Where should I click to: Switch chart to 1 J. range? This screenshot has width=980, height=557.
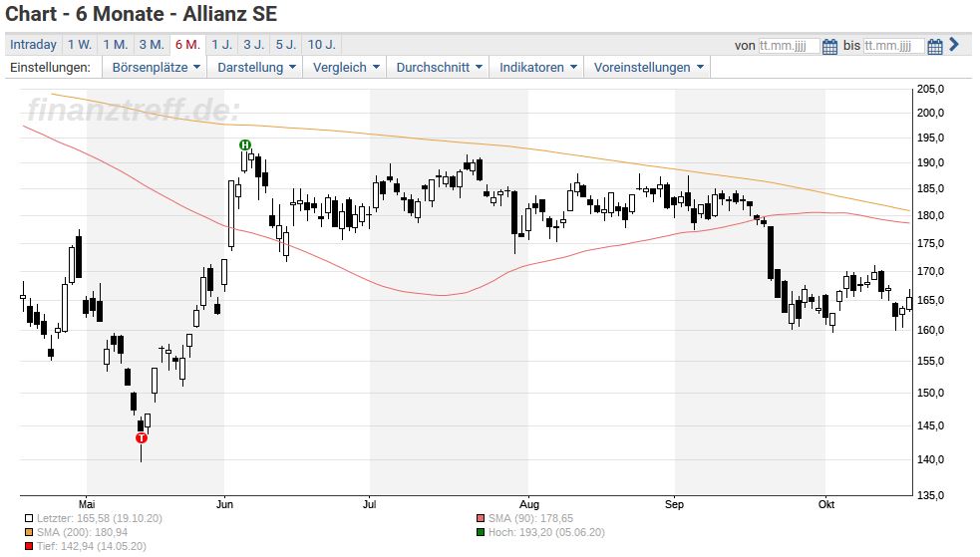click(221, 44)
